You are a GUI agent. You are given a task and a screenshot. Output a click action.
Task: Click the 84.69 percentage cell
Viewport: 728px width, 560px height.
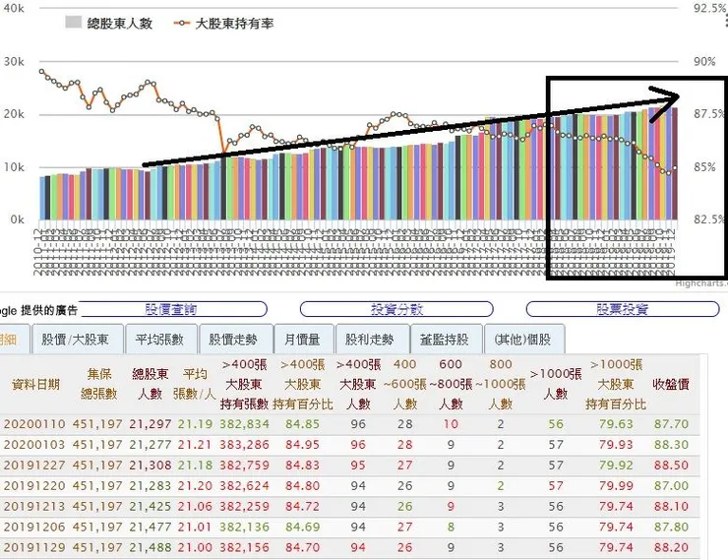[x=302, y=528]
